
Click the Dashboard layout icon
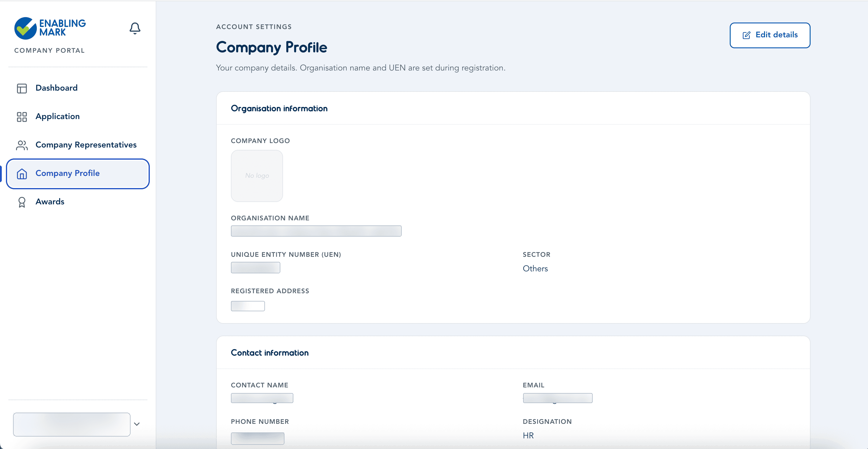pos(22,88)
